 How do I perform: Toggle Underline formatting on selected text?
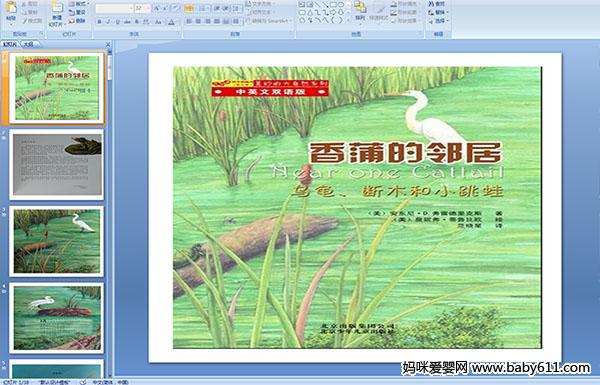(x=117, y=22)
